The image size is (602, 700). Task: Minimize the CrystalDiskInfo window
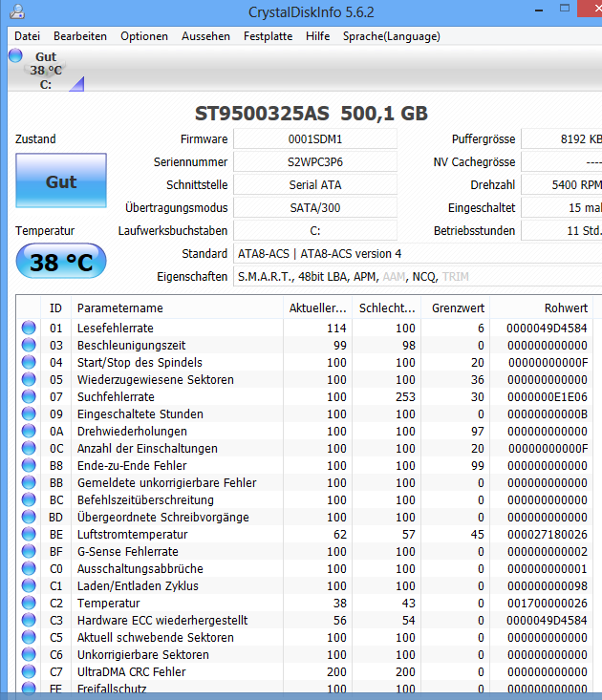(x=539, y=10)
